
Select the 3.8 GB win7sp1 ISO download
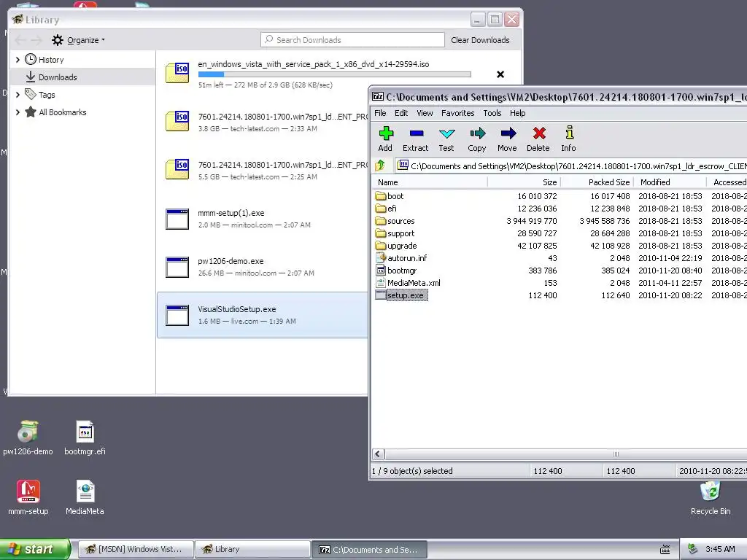(x=263, y=122)
